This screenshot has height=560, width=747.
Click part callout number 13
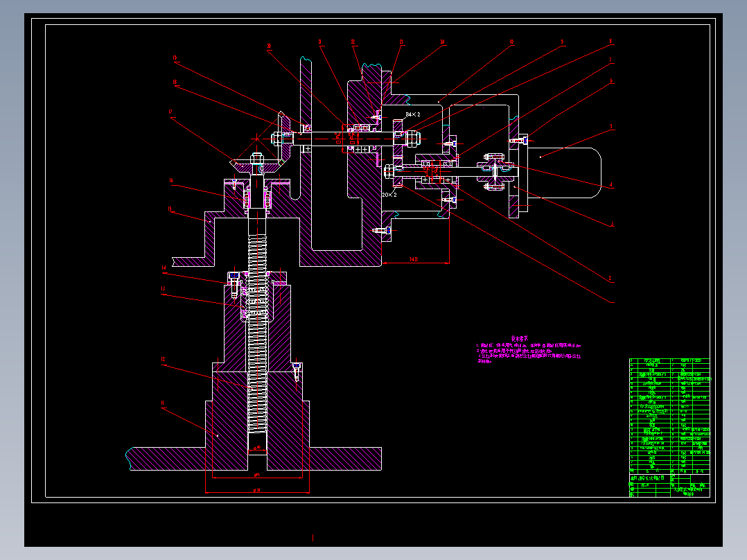[x=163, y=288]
